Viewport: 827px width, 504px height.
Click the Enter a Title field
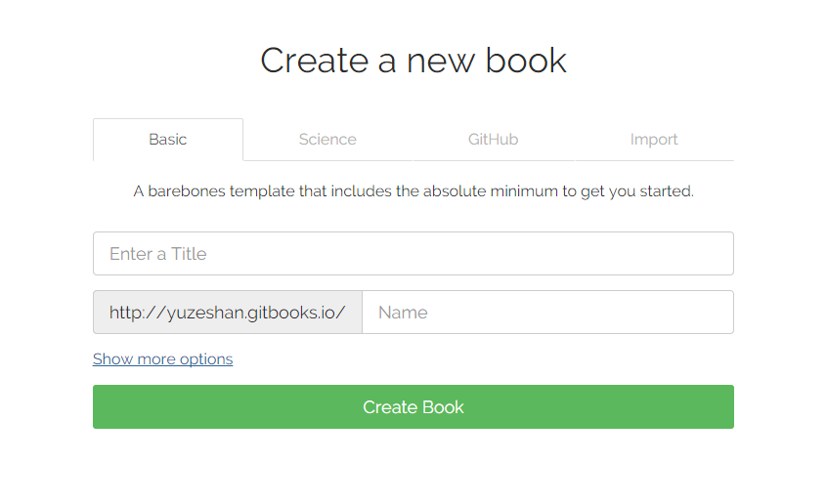[413, 254]
